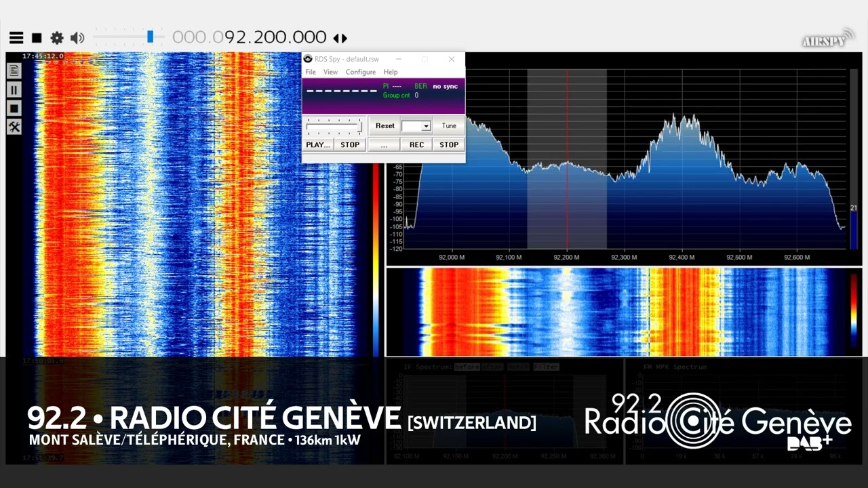Mute audio with the speaker icon
The image size is (868, 488).
coord(77,38)
